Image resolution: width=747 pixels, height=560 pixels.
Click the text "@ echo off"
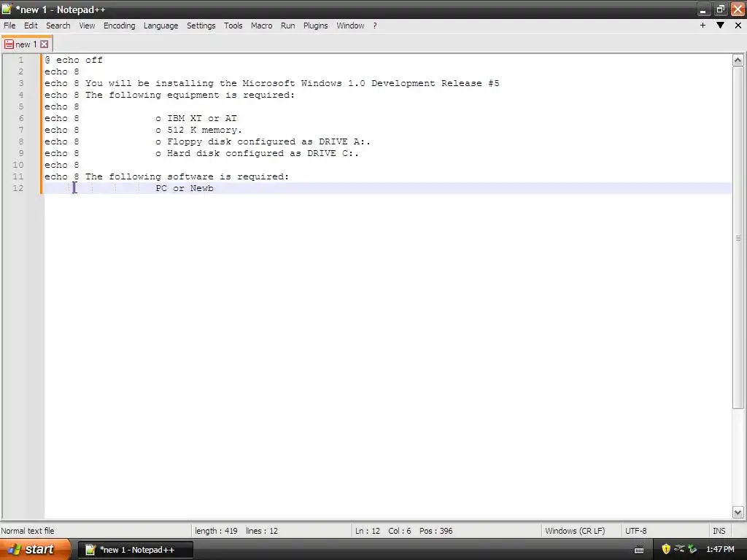pyautogui.click(x=74, y=60)
